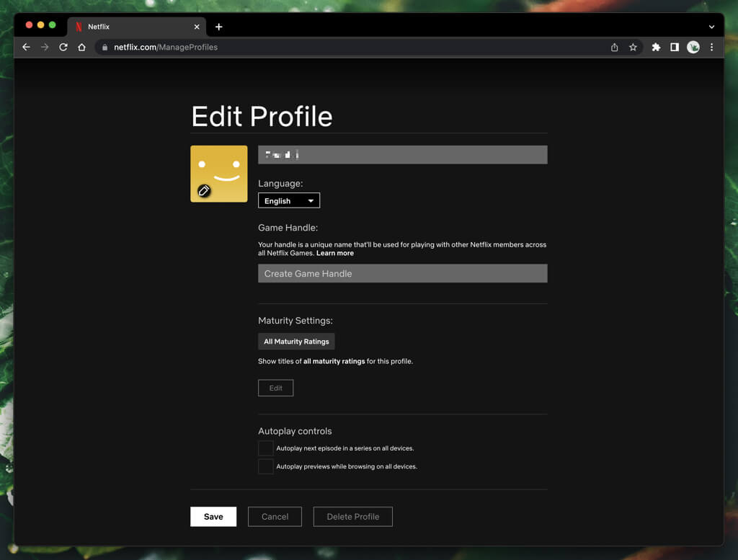Reload the Netflix page
Screen dimensions: 738x560
coord(63,48)
